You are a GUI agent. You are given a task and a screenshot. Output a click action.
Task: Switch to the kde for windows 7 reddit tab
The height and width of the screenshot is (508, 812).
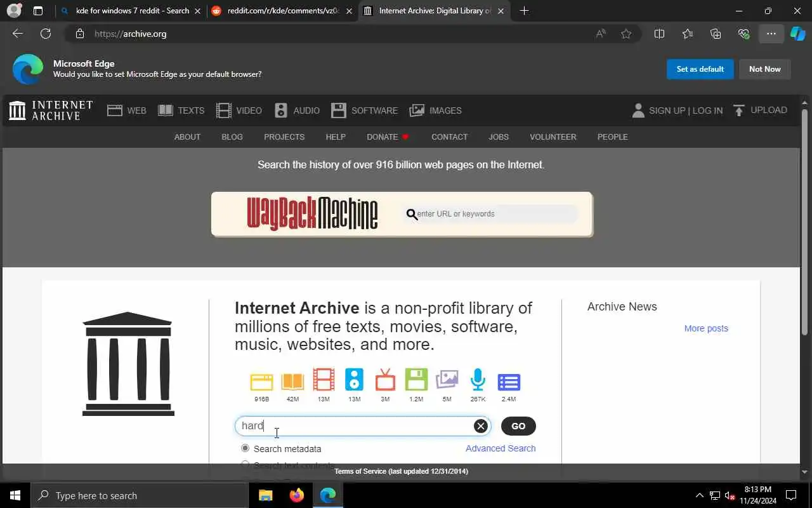(x=131, y=11)
